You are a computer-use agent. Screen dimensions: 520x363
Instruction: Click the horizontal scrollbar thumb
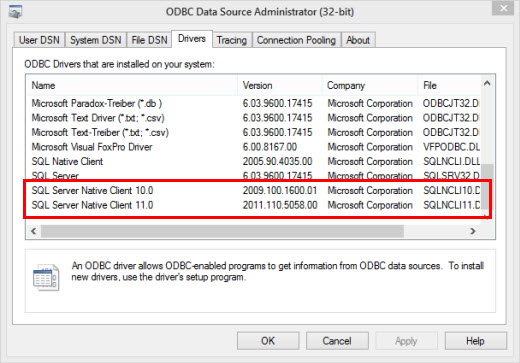tap(222, 231)
